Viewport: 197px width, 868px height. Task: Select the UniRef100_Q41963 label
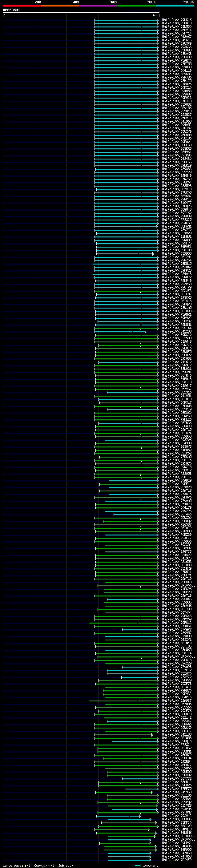click(177, 121)
